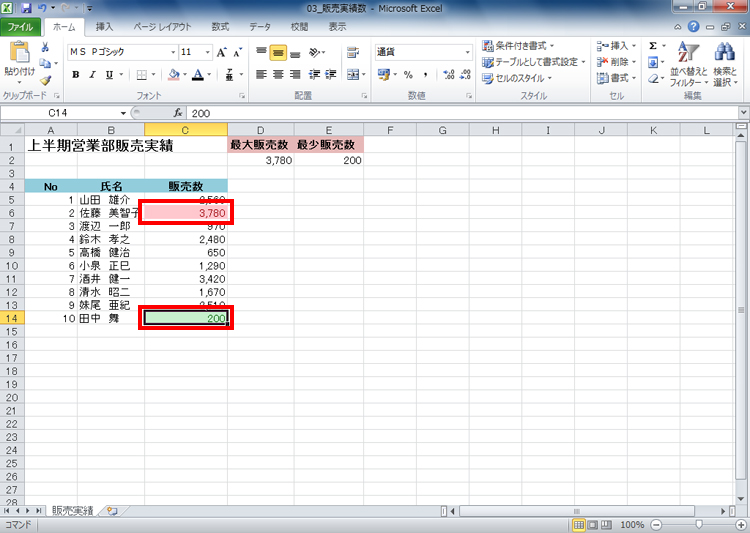Viewport: 750px width, 533px height.
Task: Switch to the 校閲 tab
Action: pyautogui.click(x=299, y=27)
